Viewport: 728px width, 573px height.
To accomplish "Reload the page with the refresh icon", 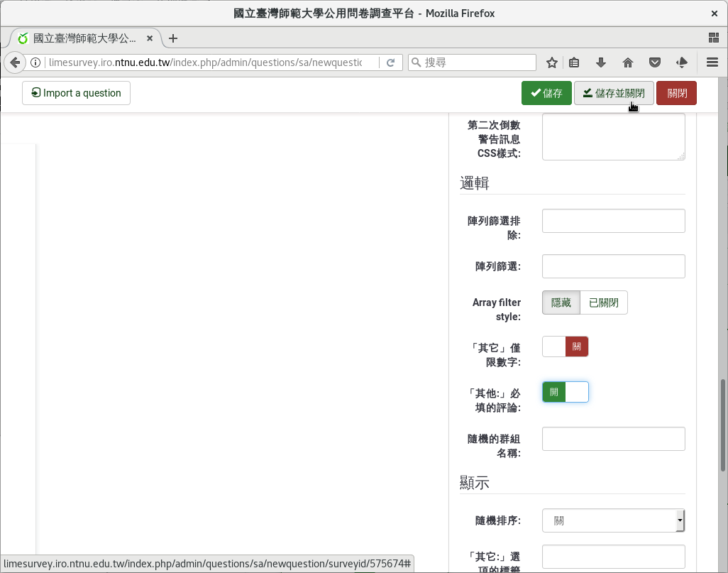I will pos(391,62).
